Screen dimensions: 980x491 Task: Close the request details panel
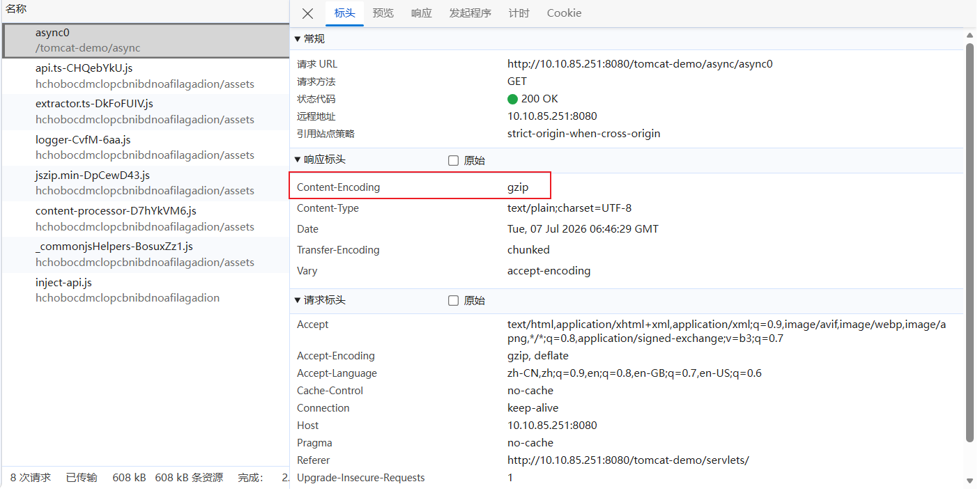pyautogui.click(x=308, y=13)
